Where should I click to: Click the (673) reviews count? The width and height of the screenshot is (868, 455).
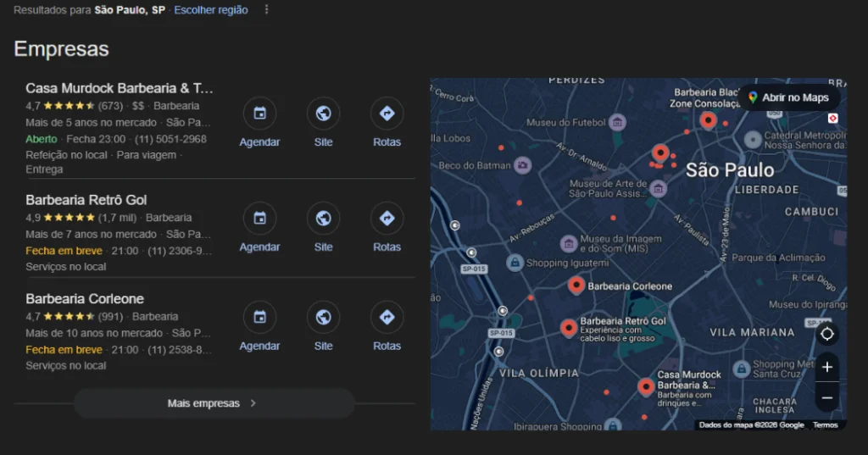click(x=111, y=106)
